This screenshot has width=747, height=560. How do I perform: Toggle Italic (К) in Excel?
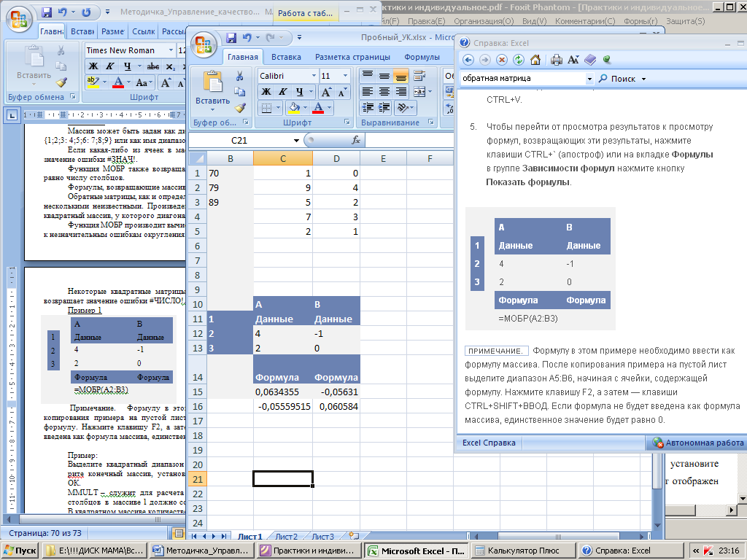tap(282, 92)
